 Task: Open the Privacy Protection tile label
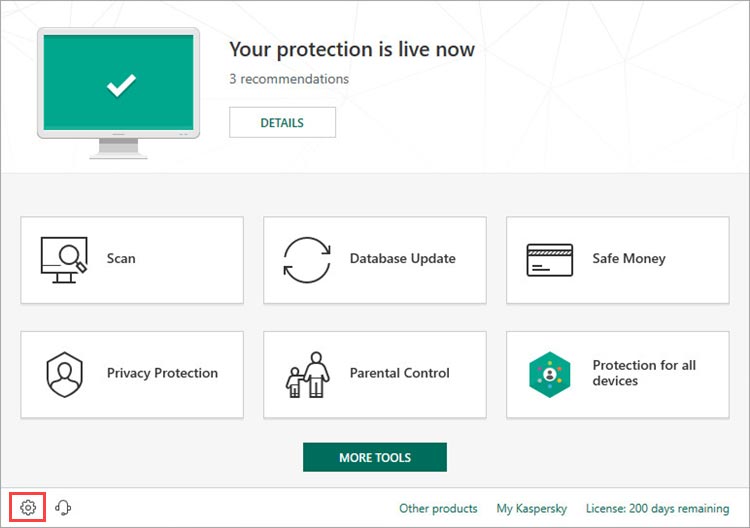tap(162, 373)
